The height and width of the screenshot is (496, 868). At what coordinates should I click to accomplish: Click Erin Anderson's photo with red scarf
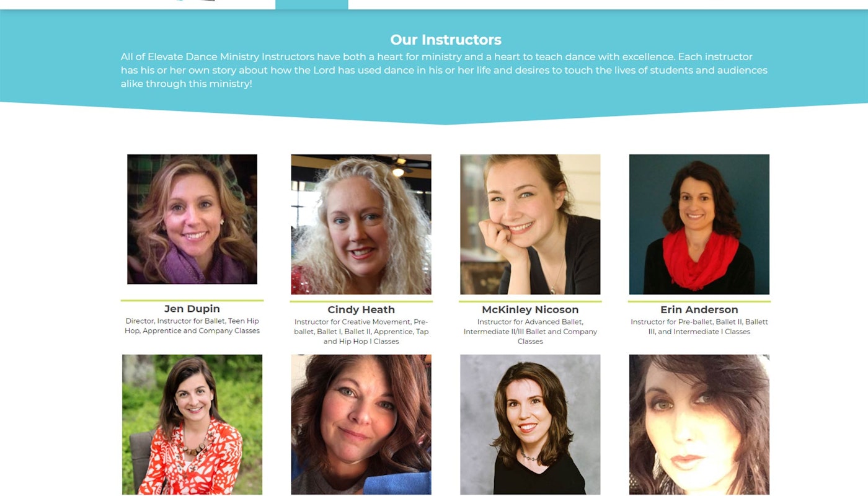(x=699, y=224)
